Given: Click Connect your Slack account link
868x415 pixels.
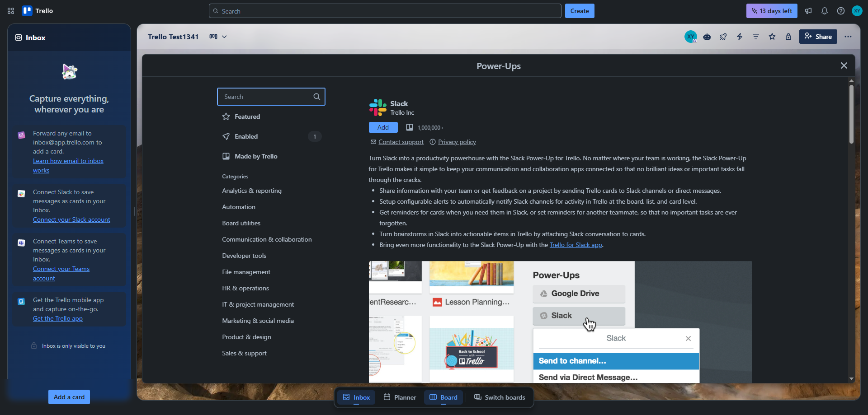Looking at the screenshot, I should coord(71,219).
